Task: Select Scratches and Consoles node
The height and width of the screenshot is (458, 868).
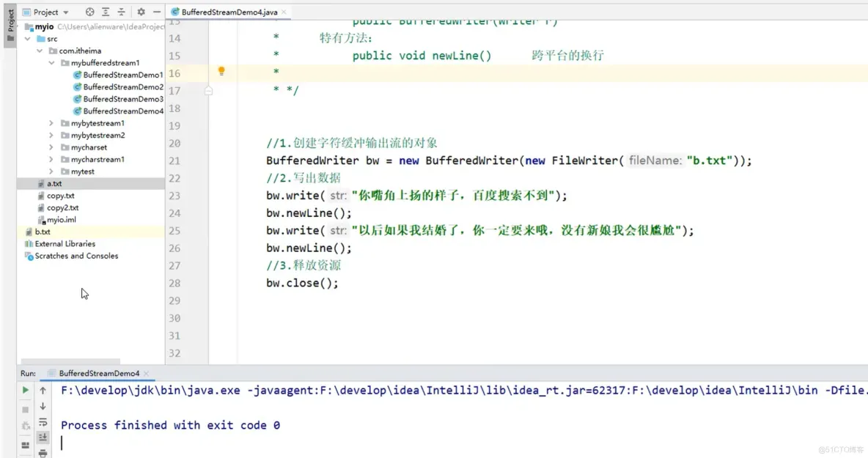Action: [x=76, y=256]
